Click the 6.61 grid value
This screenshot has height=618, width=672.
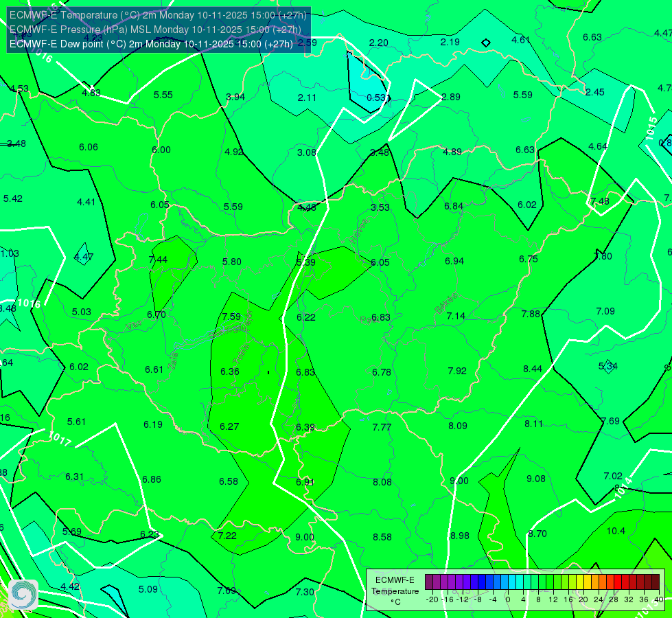click(154, 369)
